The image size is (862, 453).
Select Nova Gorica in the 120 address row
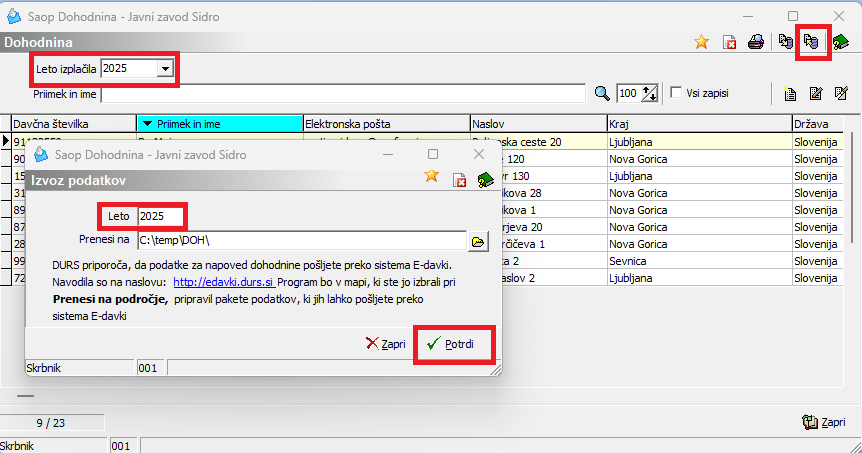pyautogui.click(x=699, y=159)
